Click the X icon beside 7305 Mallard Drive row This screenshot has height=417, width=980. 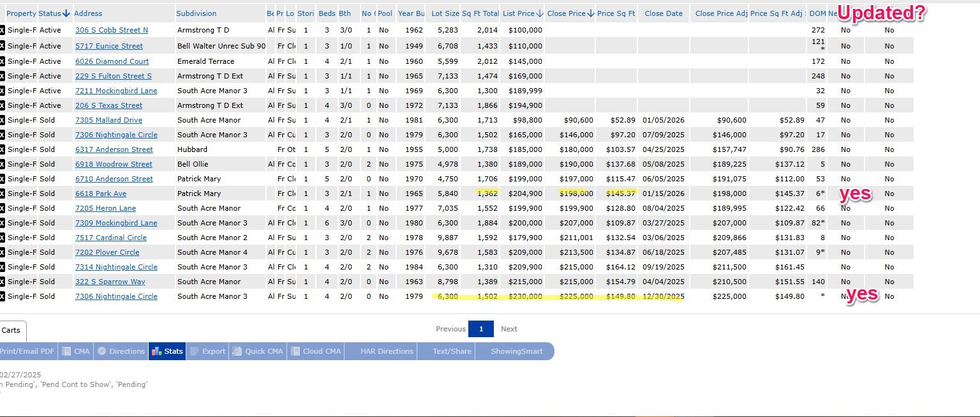coord(2,120)
